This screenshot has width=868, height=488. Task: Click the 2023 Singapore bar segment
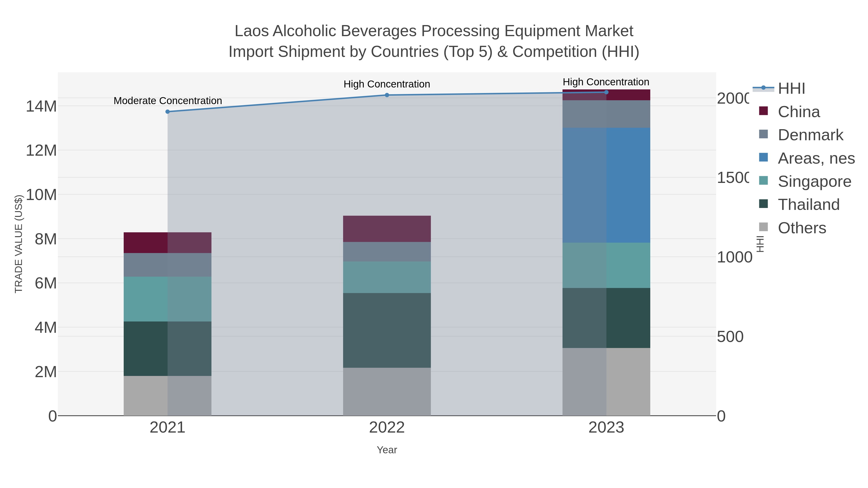606,265
